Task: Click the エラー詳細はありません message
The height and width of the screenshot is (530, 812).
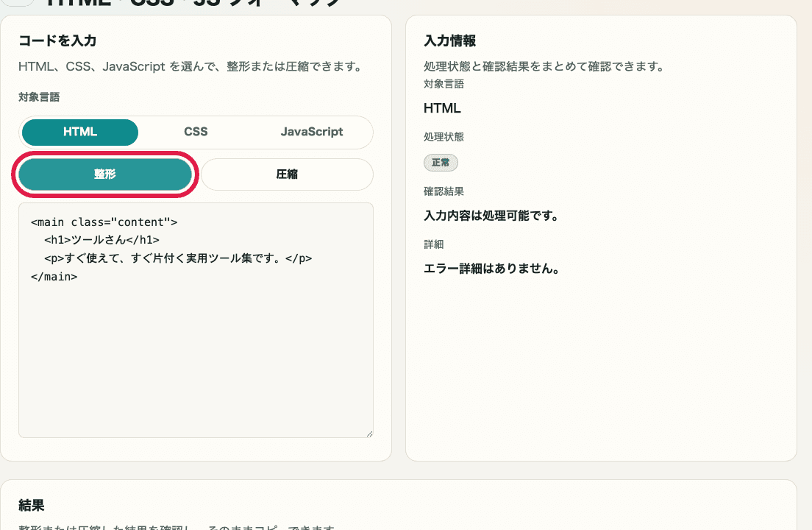Action: (490, 269)
